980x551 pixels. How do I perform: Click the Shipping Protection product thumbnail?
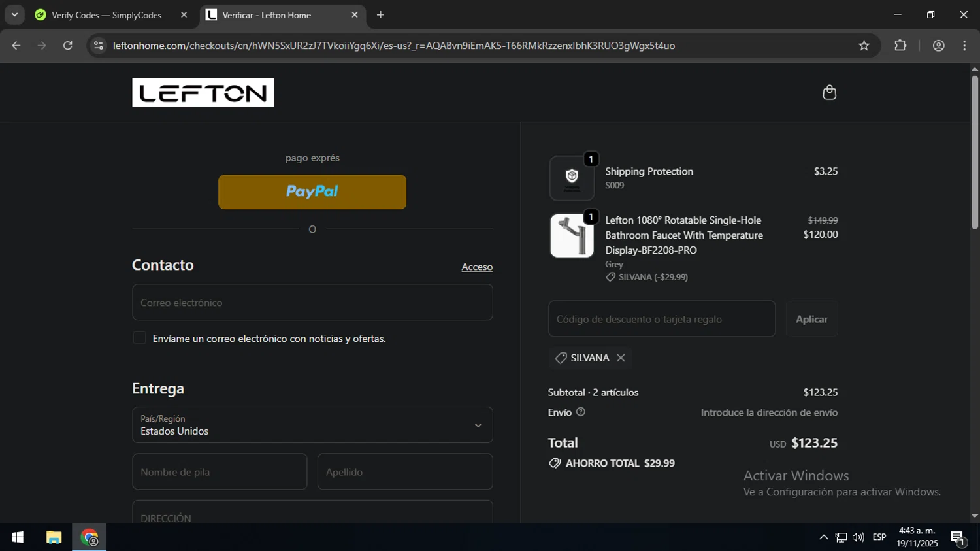(572, 178)
